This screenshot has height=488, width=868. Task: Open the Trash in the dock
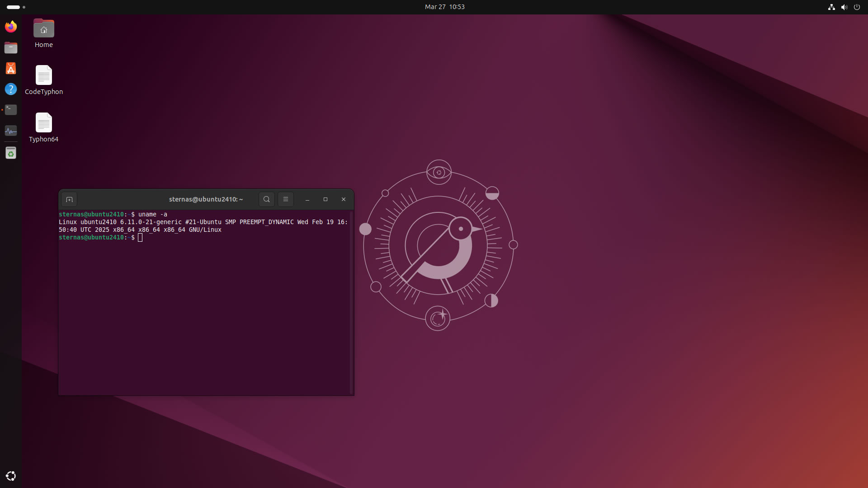tap(11, 153)
